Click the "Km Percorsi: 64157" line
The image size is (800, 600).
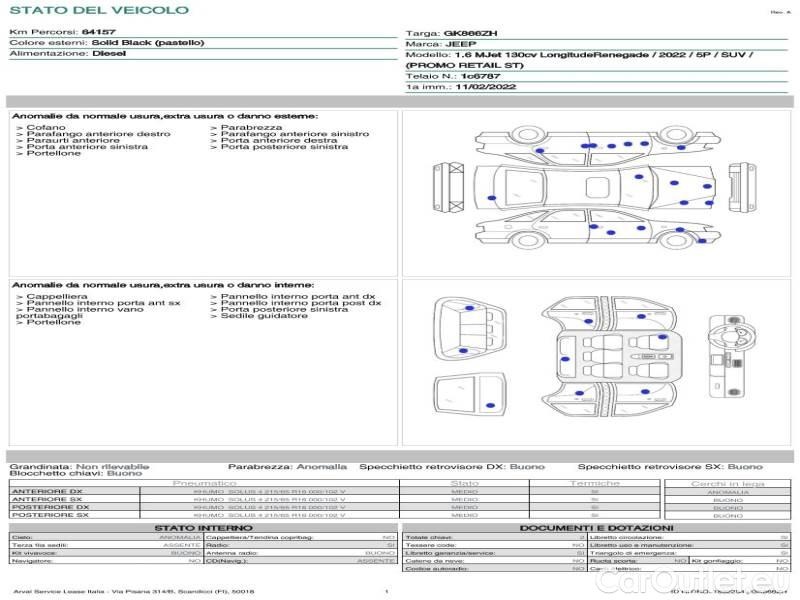click(x=63, y=32)
